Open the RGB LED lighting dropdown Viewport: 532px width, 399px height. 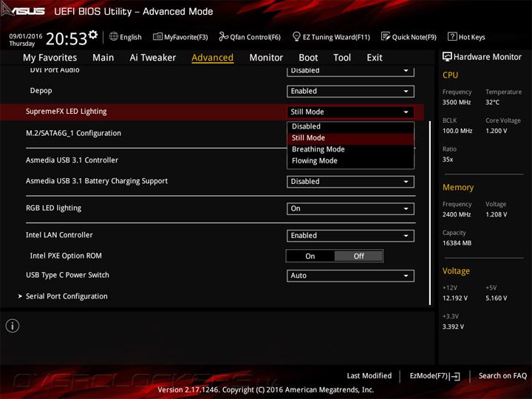[x=350, y=209]
